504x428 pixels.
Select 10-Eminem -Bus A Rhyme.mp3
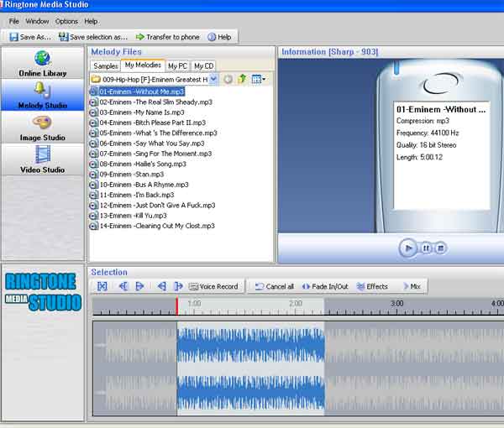click(x=139, y=185)
